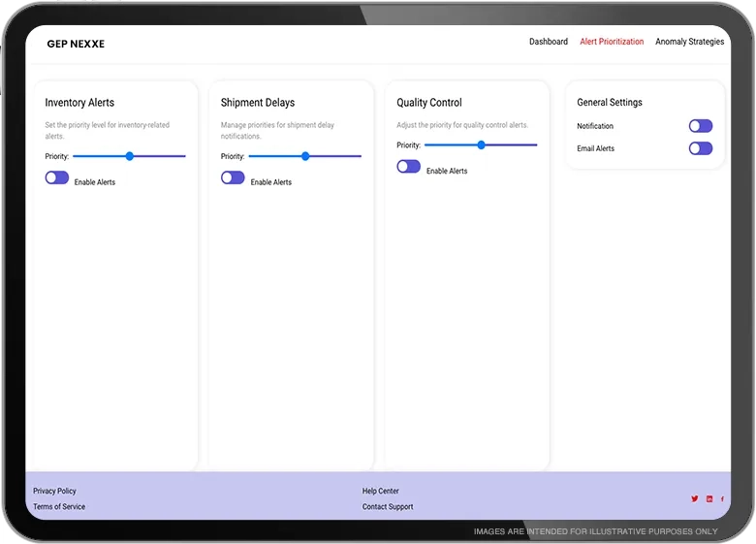The image size is (756, 544).
Task: Click the Inventory Alerts priority slider handle
Action: pos(130,156)
